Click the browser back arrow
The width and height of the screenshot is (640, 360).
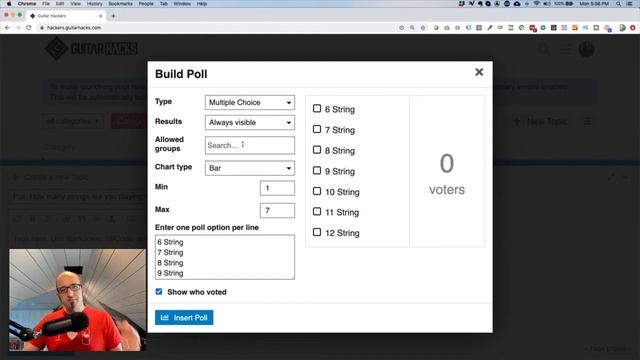click(x=7, y=28)
